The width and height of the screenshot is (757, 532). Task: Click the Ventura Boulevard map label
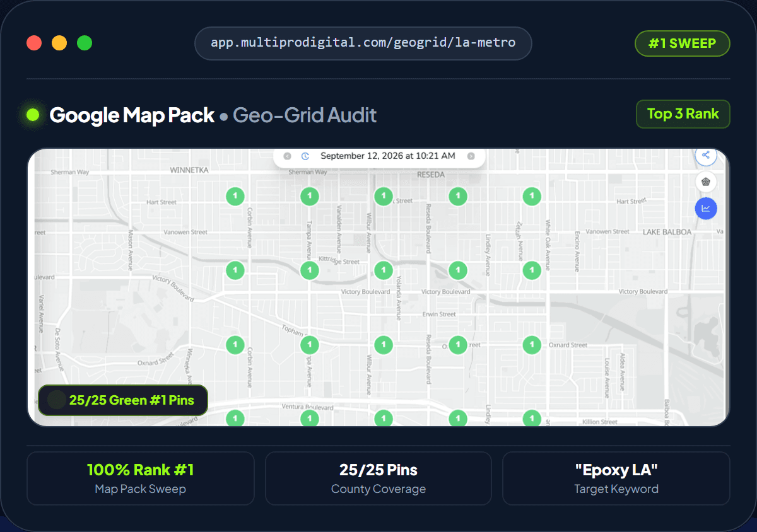[x=308, y=407]
